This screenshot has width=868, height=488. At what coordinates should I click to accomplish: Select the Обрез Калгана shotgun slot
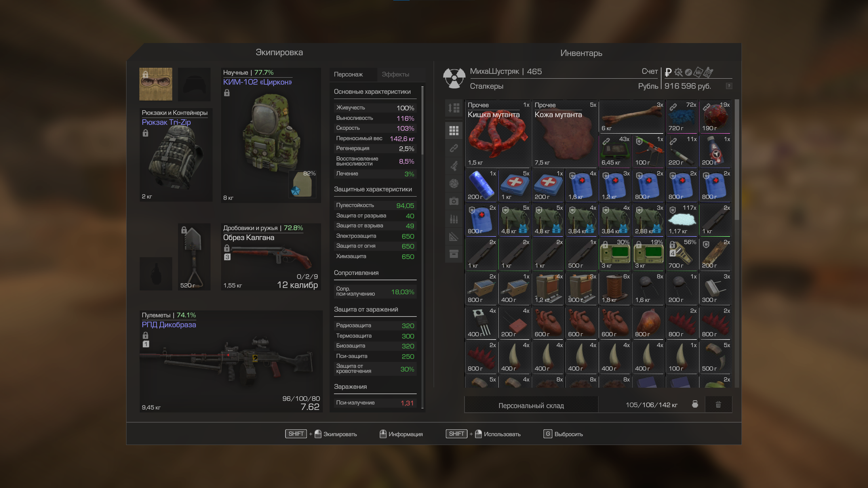pos(271,257)
